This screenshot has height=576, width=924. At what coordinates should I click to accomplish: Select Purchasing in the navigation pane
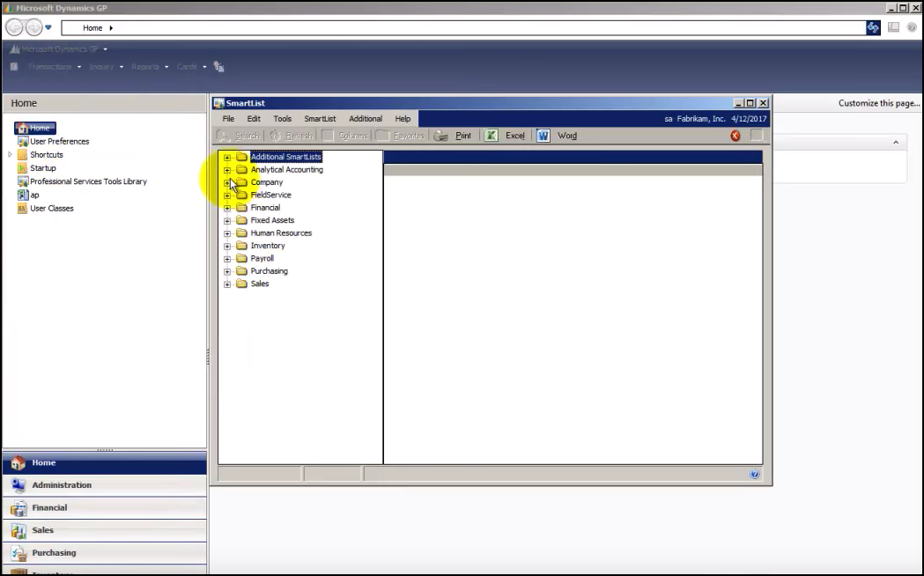(104, 553)
